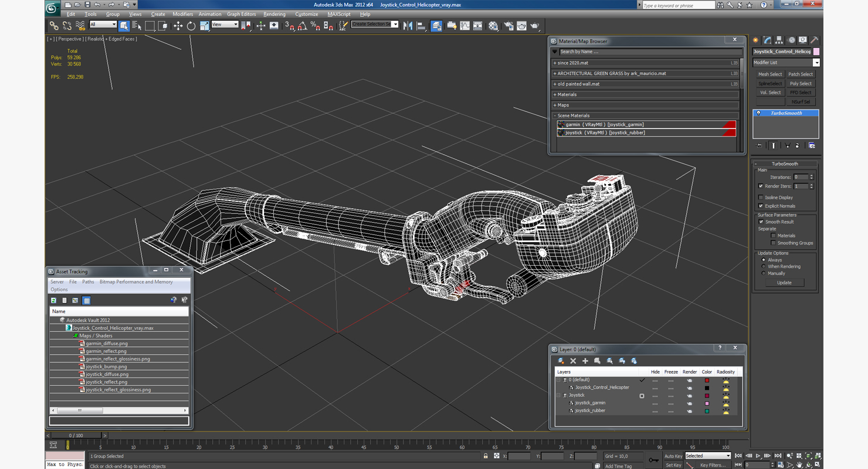Select Manually update option

coord(764,273)
